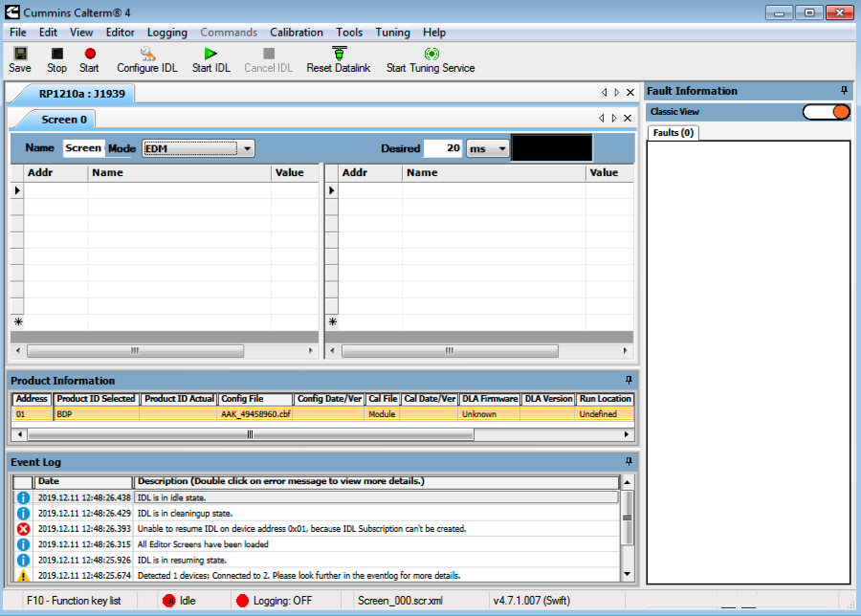Click the red error icon in Event Log
The width and height of the screenshot is (861, 616).
23,529
